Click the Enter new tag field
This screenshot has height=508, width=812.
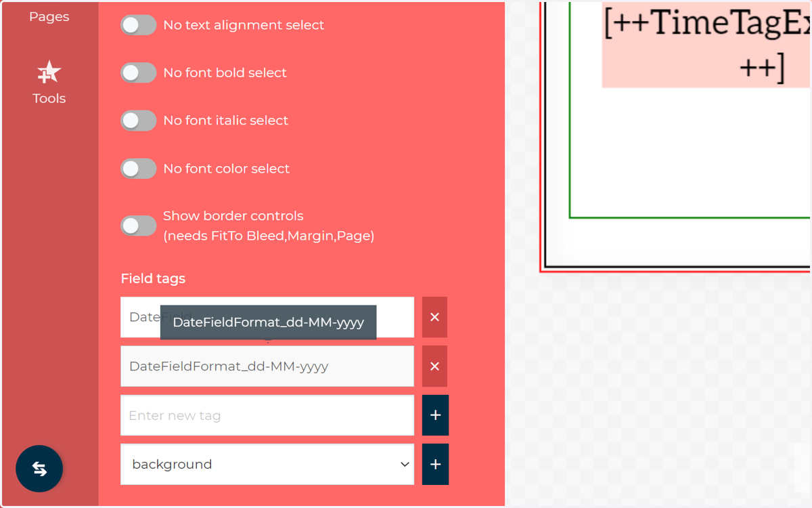click(x=267, y=415)
